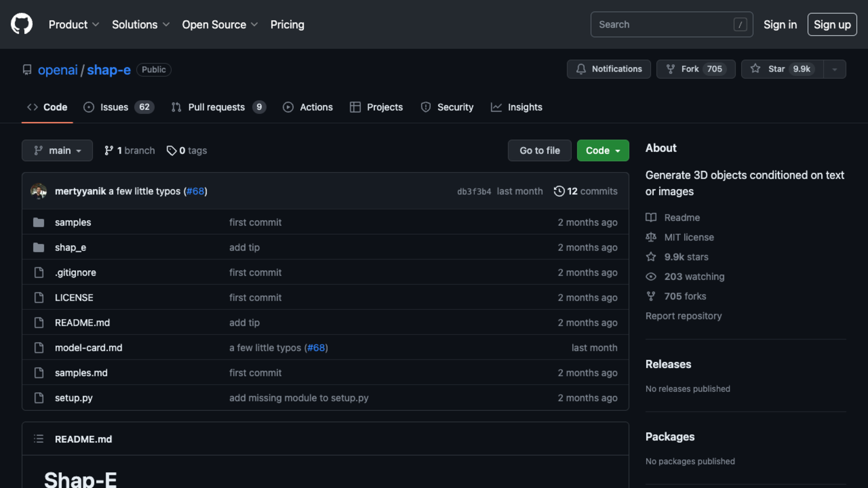Open the main branch selector dropdown
Image resolution: width=868 pixels, height=488 pixels.
pyautogui.click(x=57, y=150)
